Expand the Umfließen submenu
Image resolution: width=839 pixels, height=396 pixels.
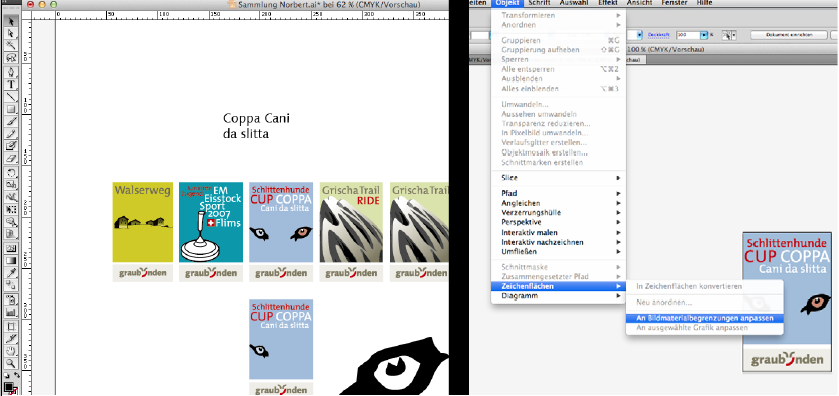(x=558, y=252)
